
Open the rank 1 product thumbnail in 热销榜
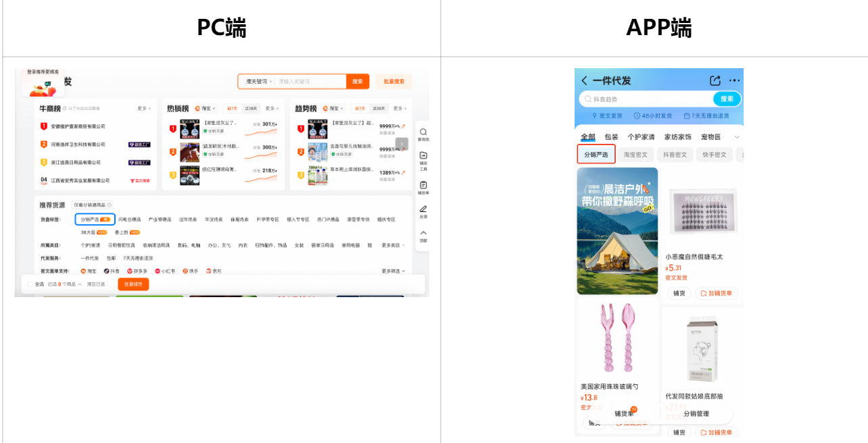pos(189,128)
